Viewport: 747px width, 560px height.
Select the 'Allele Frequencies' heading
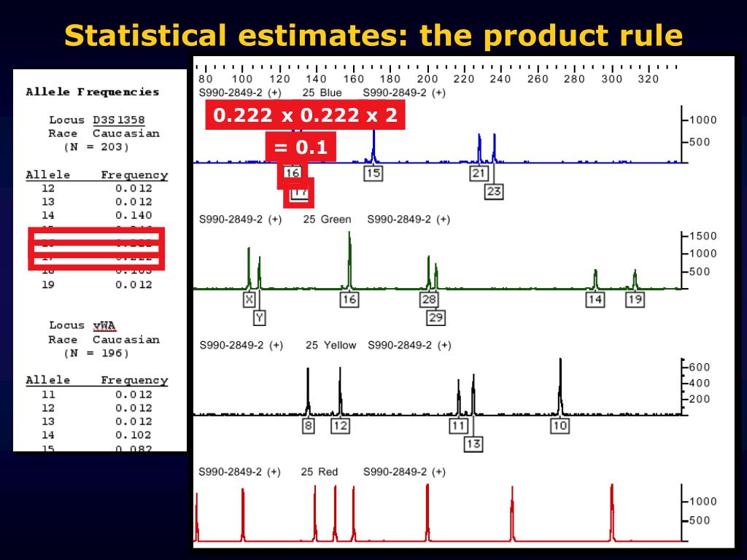(x=93, y=92)
